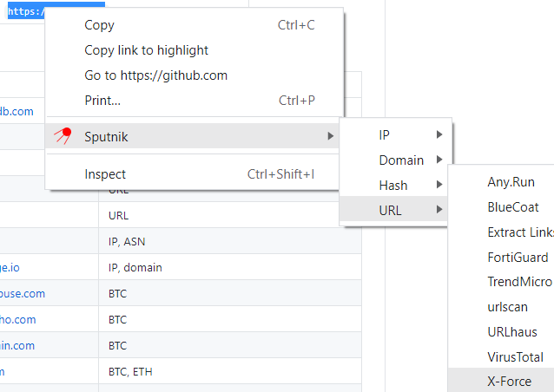Choose TrendMicro lookup option

pyautogui.click(x=520, y=282)
